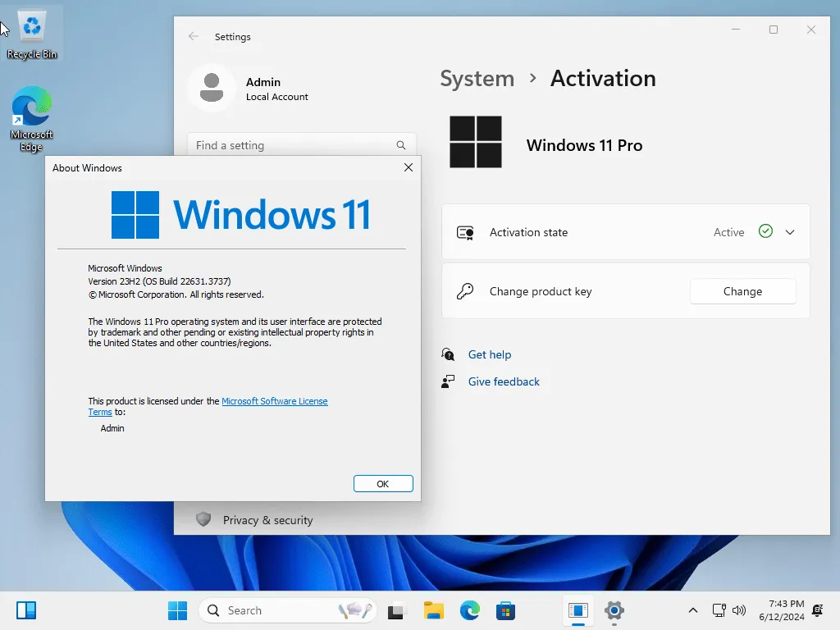
Task: Open network status from the system tray
Action: (x=719, y=610)
